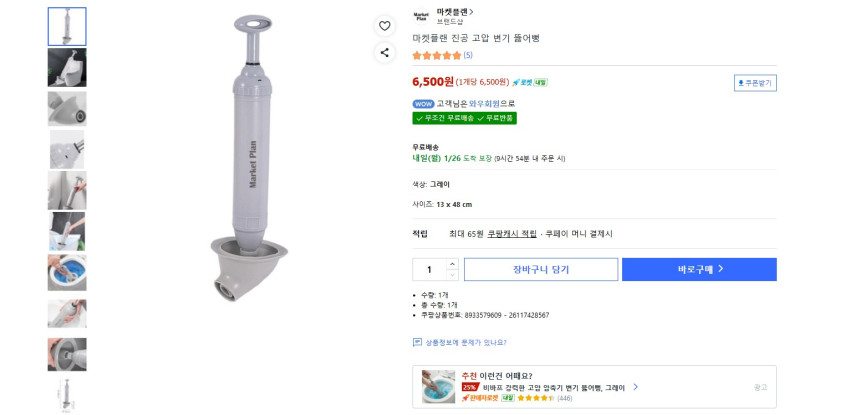Click the quantity input field

coord(429,269)
